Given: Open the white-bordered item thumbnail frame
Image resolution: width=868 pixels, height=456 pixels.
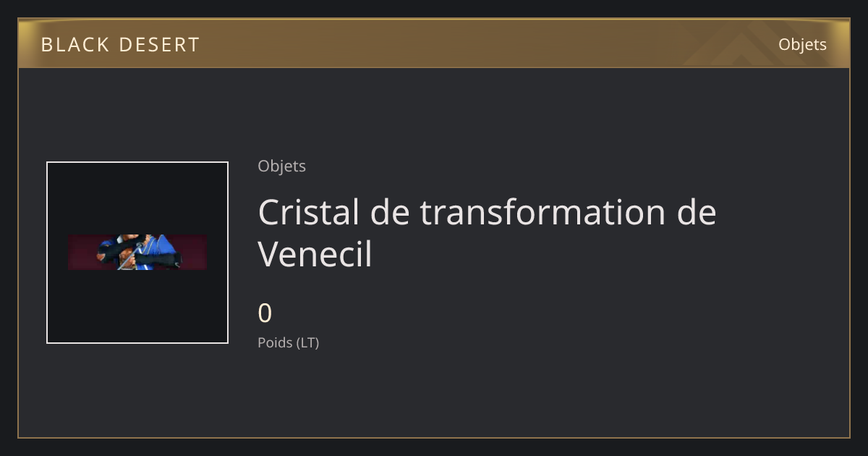Looking at the screenshot, I should pyautogui.click(x=137, y=253).
